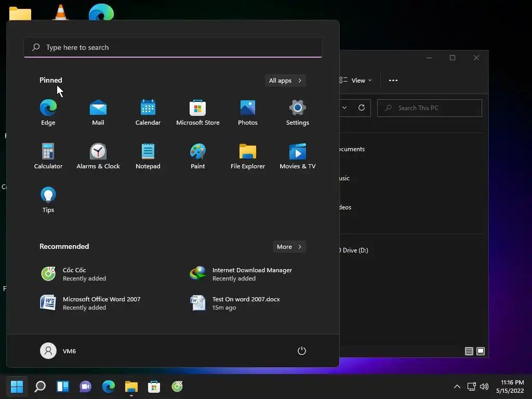The width and height of the screenshot is (532, 399).
Task: Launch the Photos app
Action: [248, 113]
